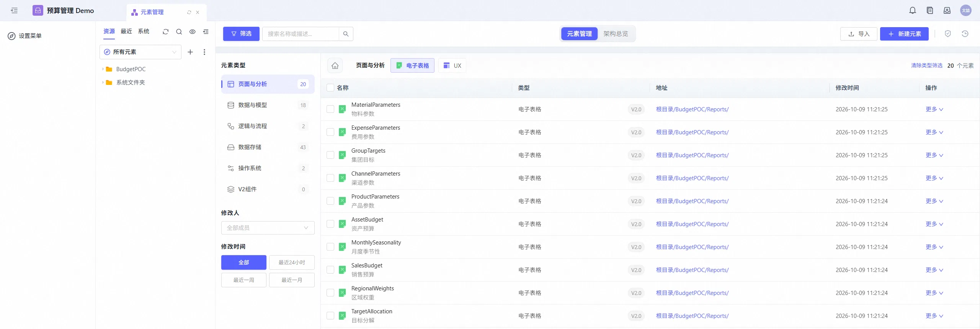Open the 设置菜单 item
The height and width of the screenshot is (329, 980).
coord(25,36)
